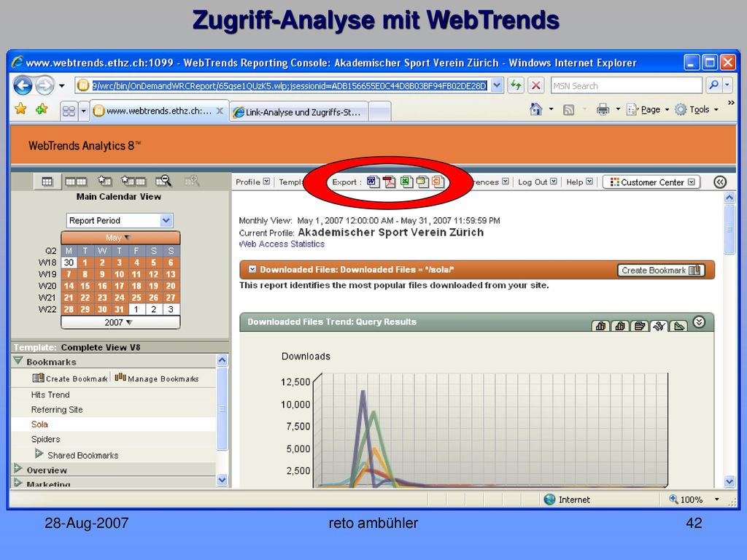Screen dimensions: 747x560
Task: Open a new blank browser tab
Action: [x=379, y=112]
